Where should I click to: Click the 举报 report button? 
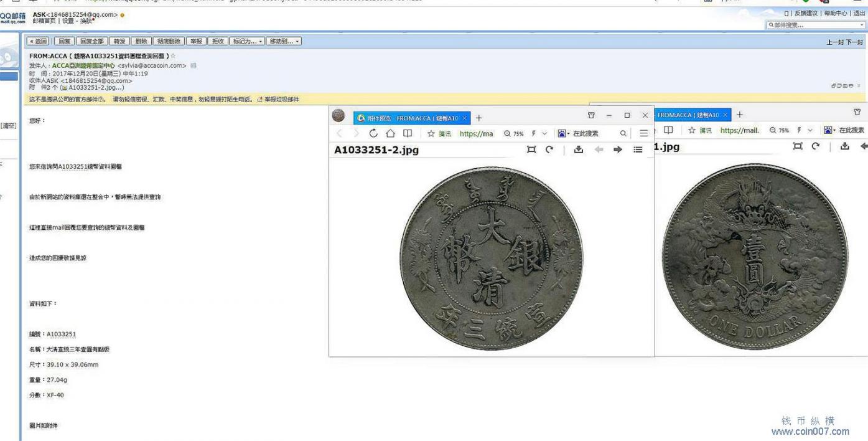point(197,41)
